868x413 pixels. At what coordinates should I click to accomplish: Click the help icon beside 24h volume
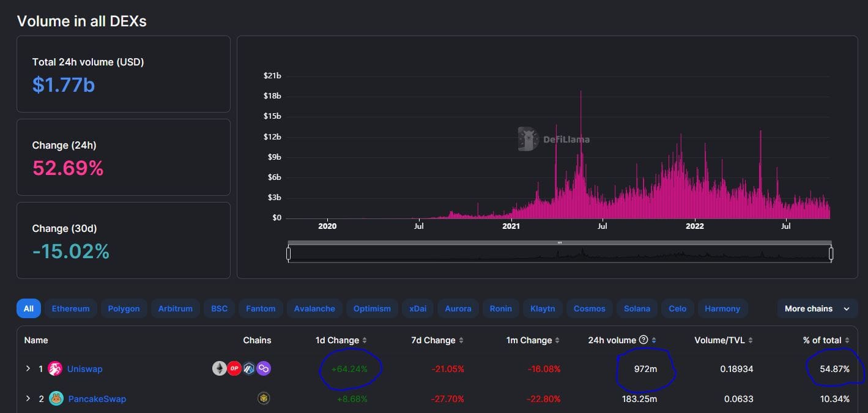pyautogui.click(x=643, y=340)
